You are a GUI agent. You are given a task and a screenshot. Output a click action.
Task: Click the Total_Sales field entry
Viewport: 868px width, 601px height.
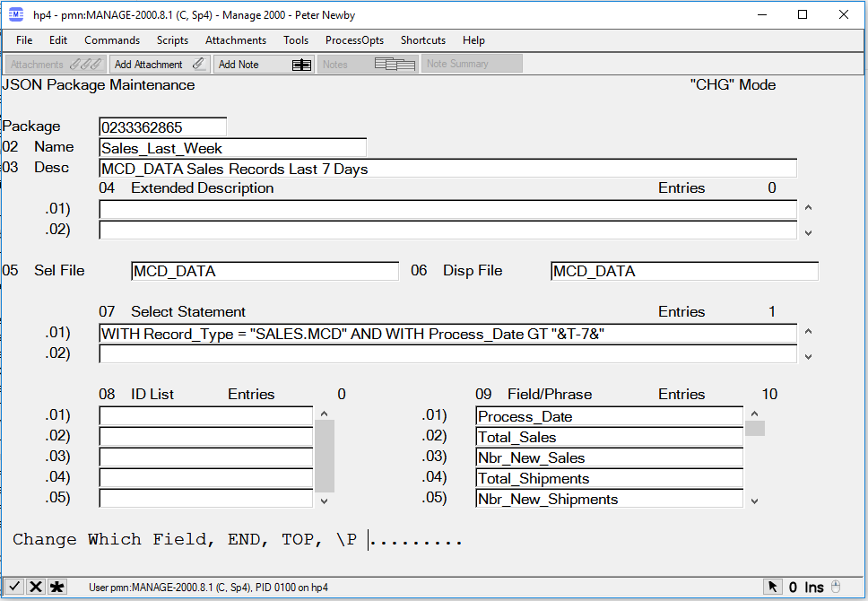610,437
